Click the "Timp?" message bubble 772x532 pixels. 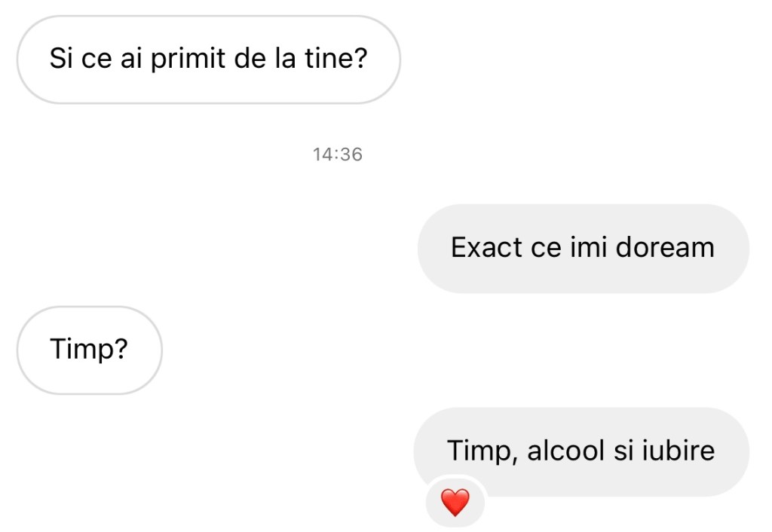coord(89,349)
